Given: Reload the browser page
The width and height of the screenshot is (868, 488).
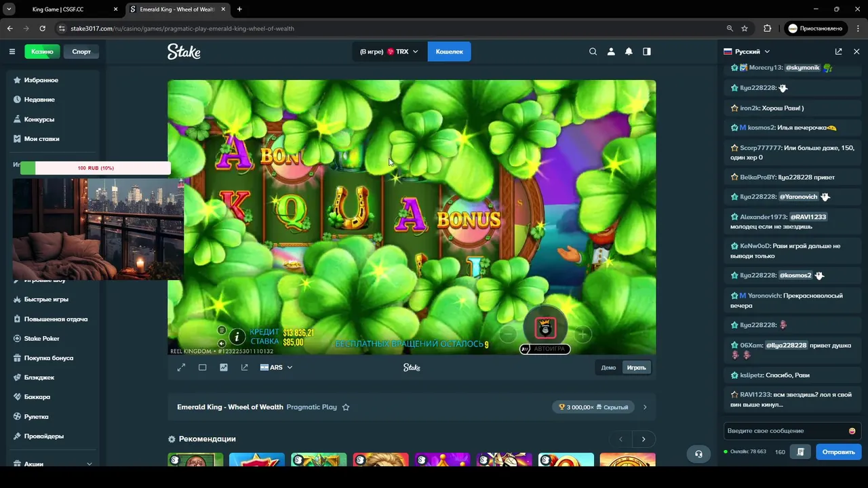Looking at the screenshot, I should (x=42, y=28).
